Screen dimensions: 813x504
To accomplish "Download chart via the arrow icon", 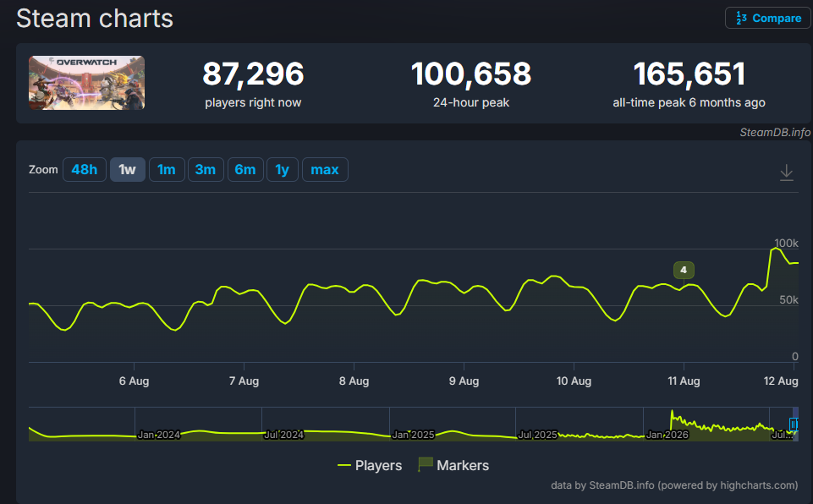I will 787,173.
